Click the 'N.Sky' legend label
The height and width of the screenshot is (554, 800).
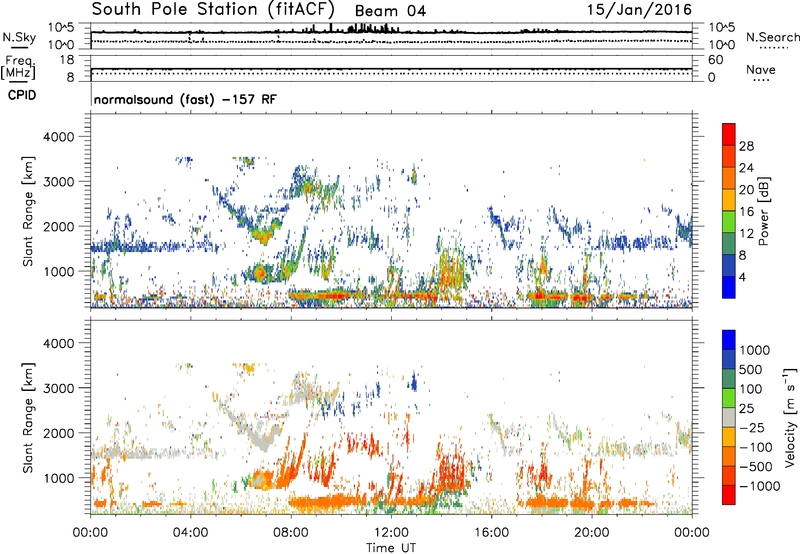[19, 37]
